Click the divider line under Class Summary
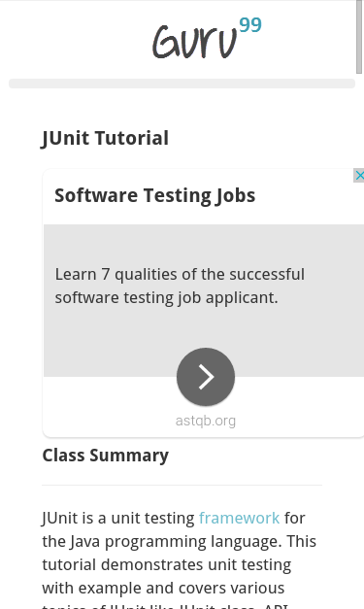 182,485
